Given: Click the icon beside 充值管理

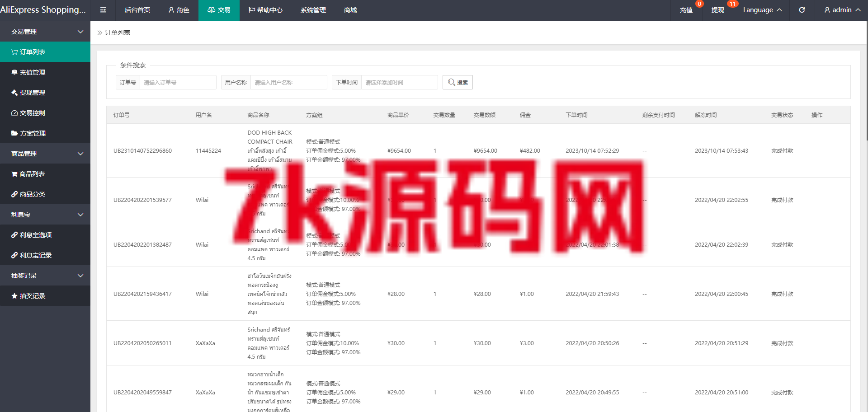Looking at the screenshot, I should pos(14,72).
